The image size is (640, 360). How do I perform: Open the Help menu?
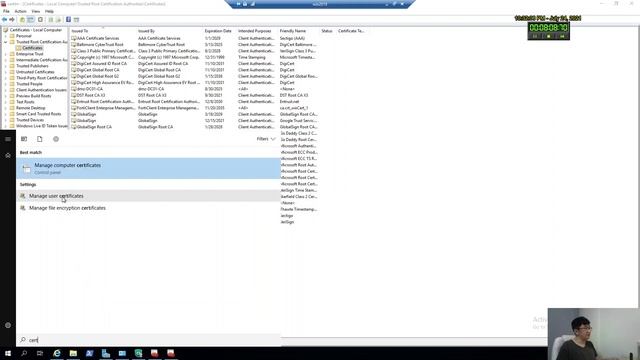[49, 11]
